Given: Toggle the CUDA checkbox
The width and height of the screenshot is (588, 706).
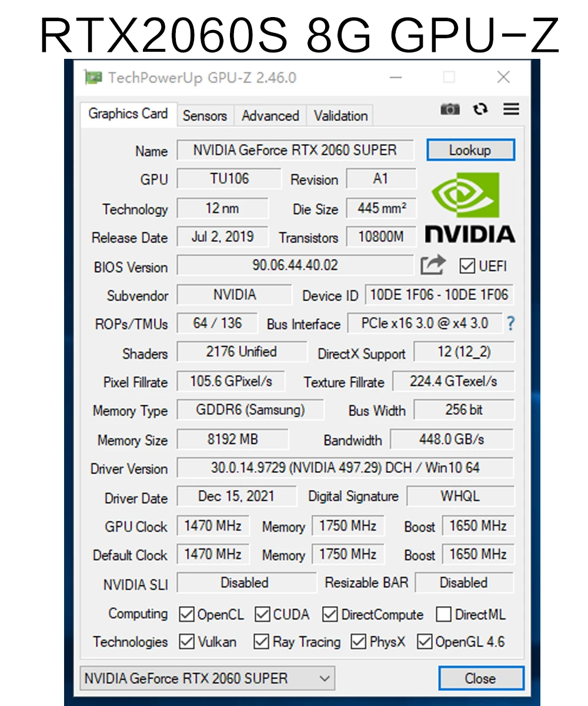Looking at the screenshot, I should 262,615.
